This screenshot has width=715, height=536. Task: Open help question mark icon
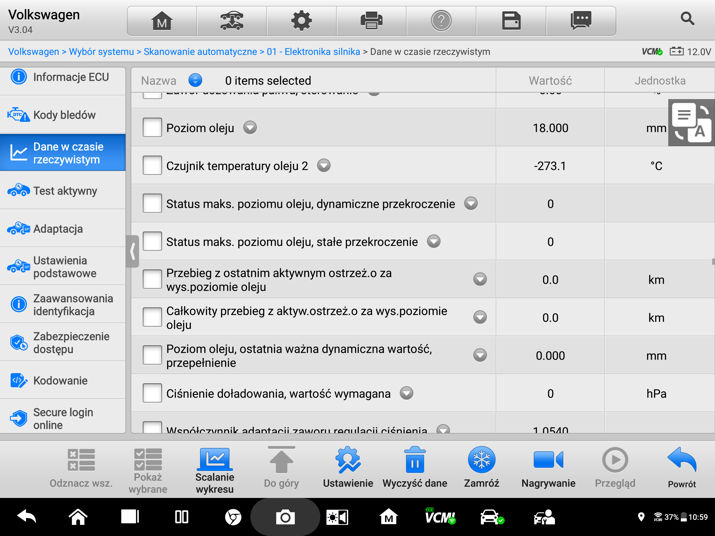click(441, 21)
